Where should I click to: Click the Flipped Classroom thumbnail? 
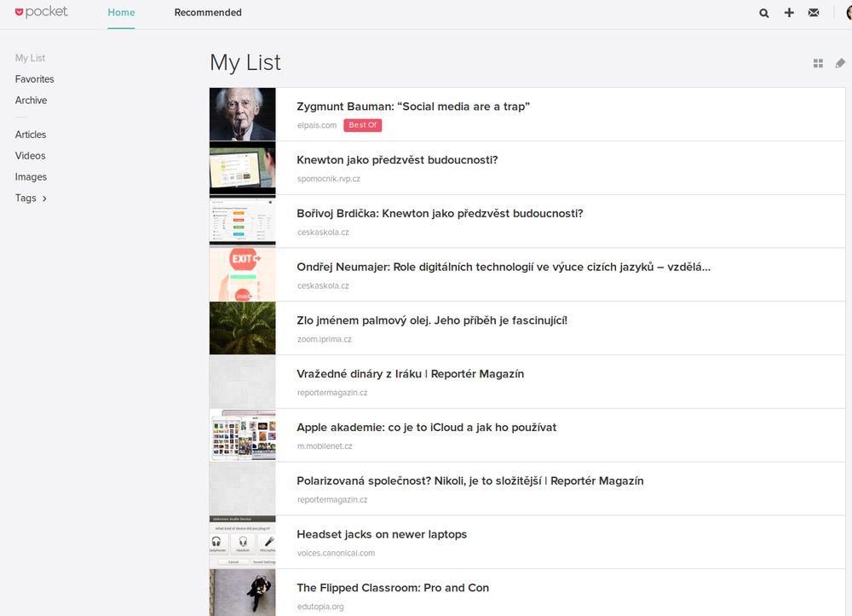pos(242,593)
